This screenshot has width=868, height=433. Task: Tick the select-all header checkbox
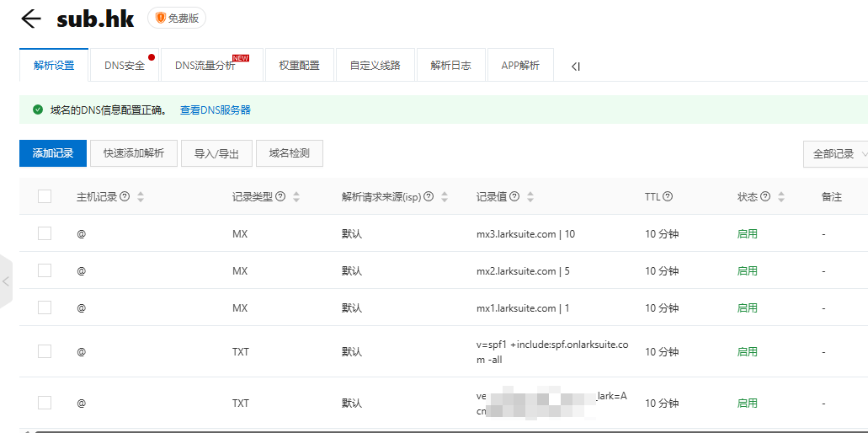point(45,196)
